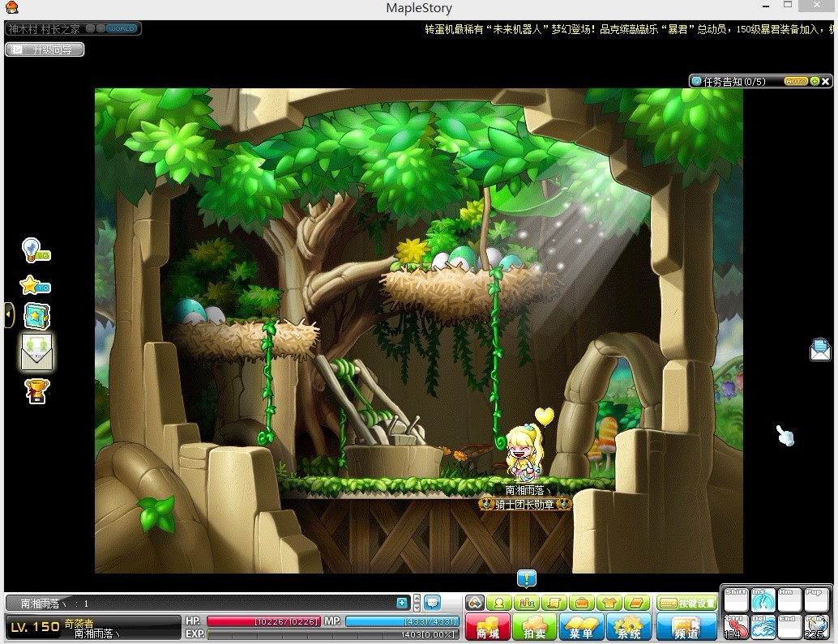Open the 商城 cash shop
The height and width of the screenshot is (644, 838).
pos(487,627)
